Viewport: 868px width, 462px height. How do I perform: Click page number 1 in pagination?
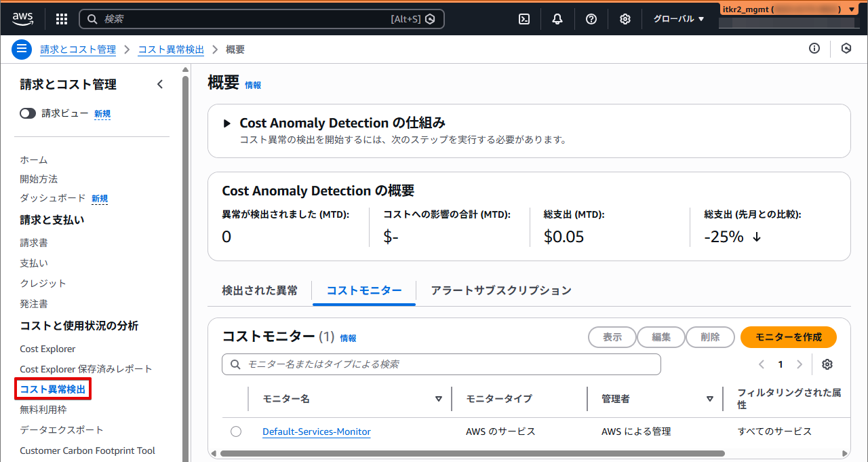pyautogui.click(x=781, y=364)
